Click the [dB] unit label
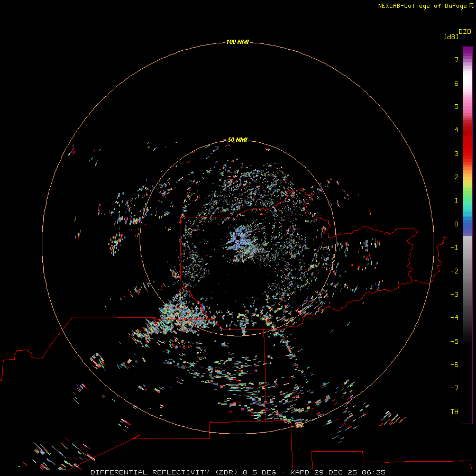 pyautogui.click(x=451, y=36)
